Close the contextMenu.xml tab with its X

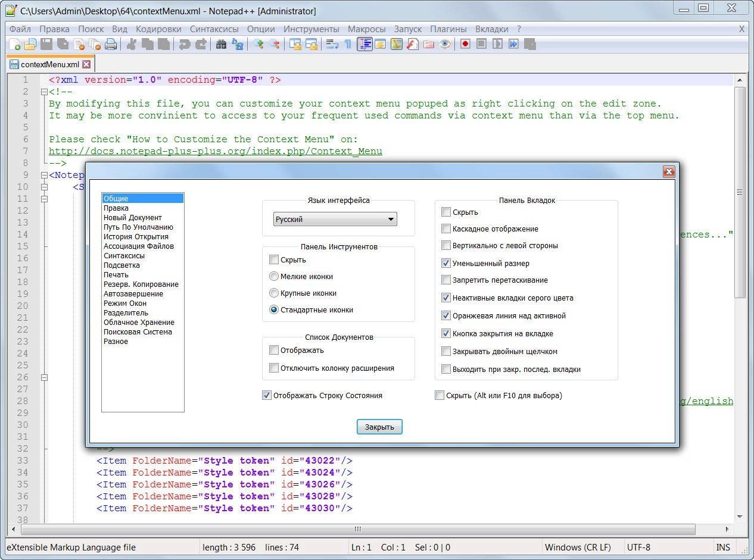tap(86, 64)
